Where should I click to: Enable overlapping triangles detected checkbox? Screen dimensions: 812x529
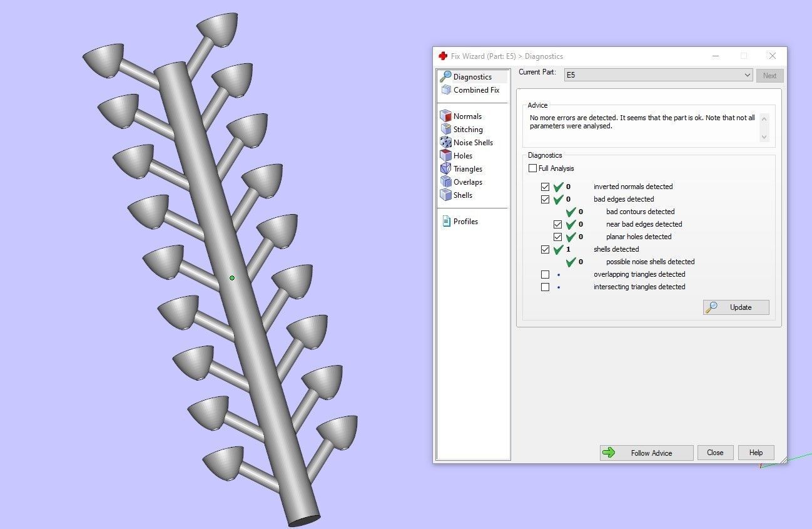pyautogui.click(x=545, y=274)
